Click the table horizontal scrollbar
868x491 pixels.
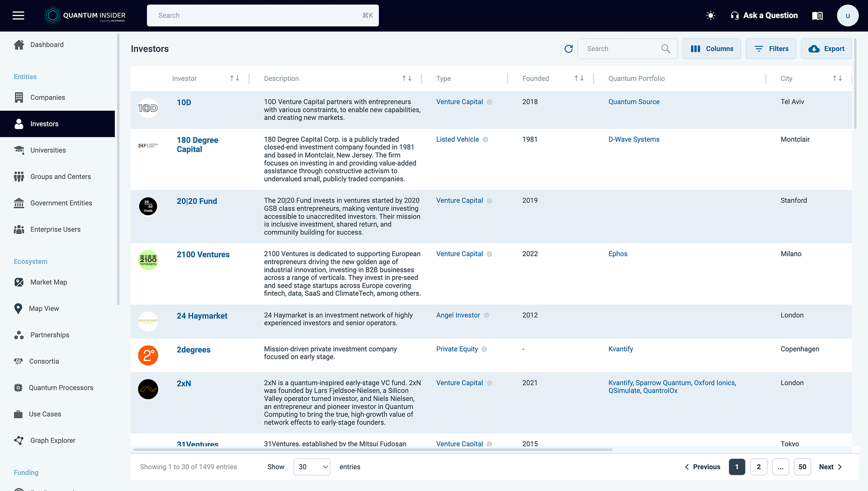(x=372, y=450)
